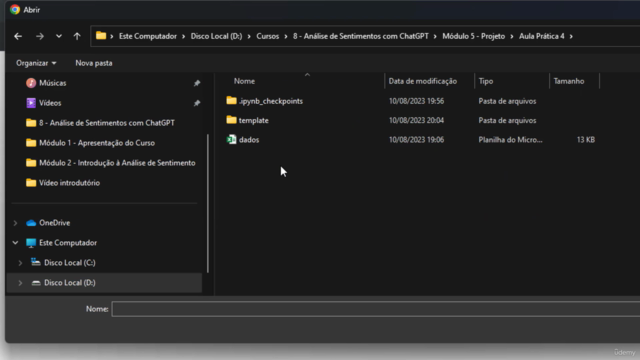Click the .ipynb_checkpoints folder icon
The height and width of the screenshot is (360, 640).
coord(231,100)
